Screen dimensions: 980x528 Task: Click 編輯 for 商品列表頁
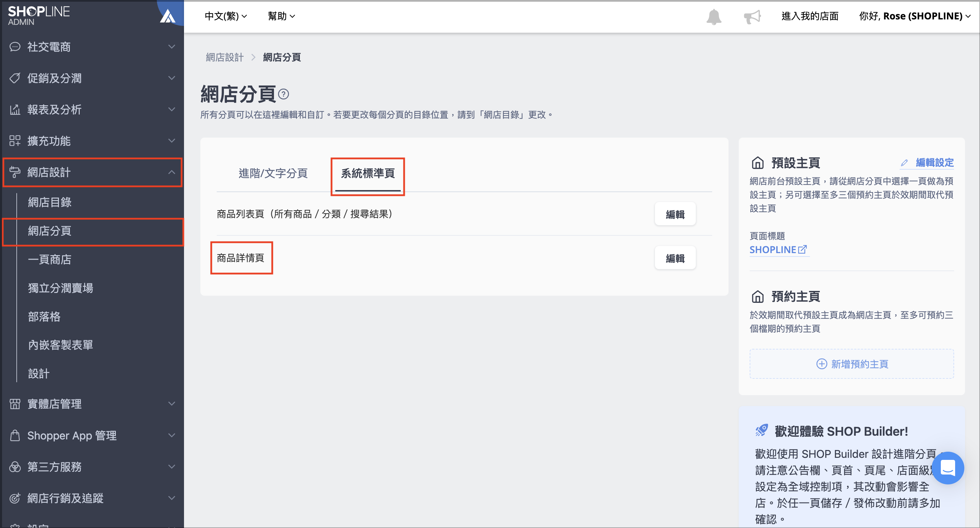tap(675, 214)
